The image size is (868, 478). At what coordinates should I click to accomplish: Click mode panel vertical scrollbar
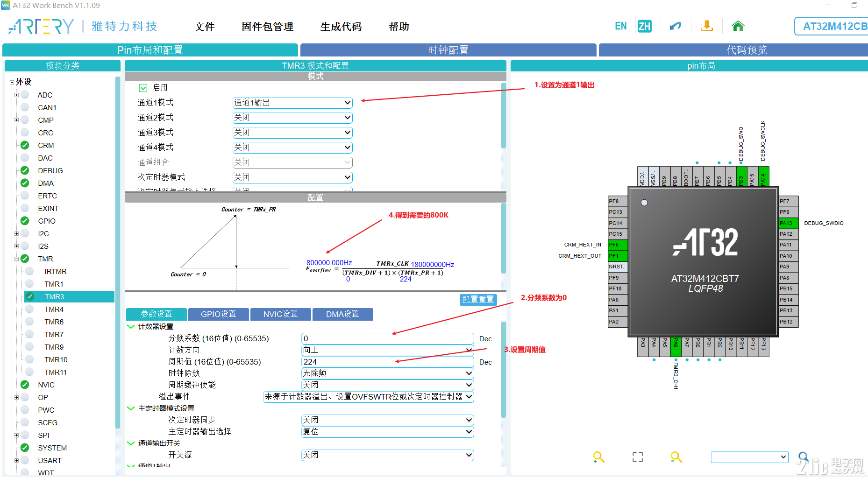(x=504, y=116)
